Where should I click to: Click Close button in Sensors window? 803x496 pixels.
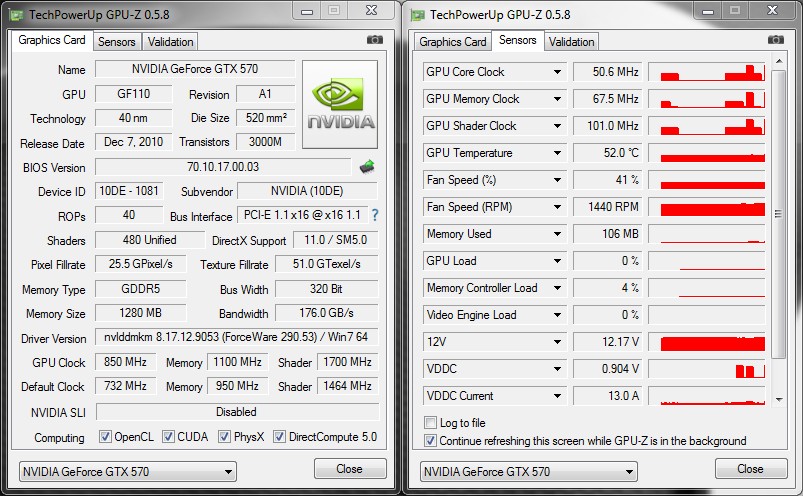click(751, 469)
